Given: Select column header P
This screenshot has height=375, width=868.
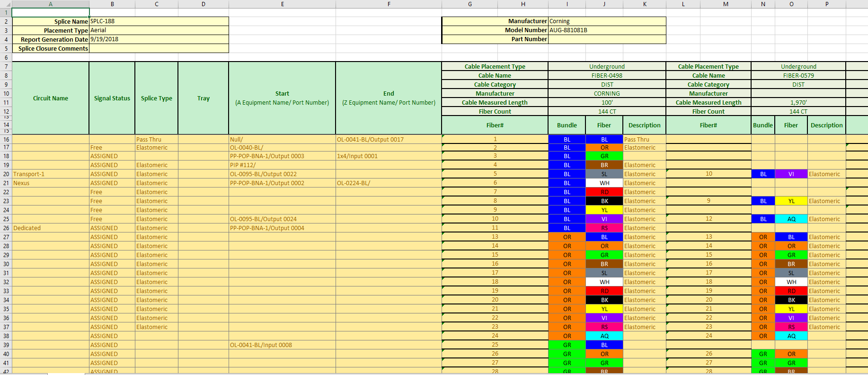Looking at the screenshot, I should click(x=826, y=4).
